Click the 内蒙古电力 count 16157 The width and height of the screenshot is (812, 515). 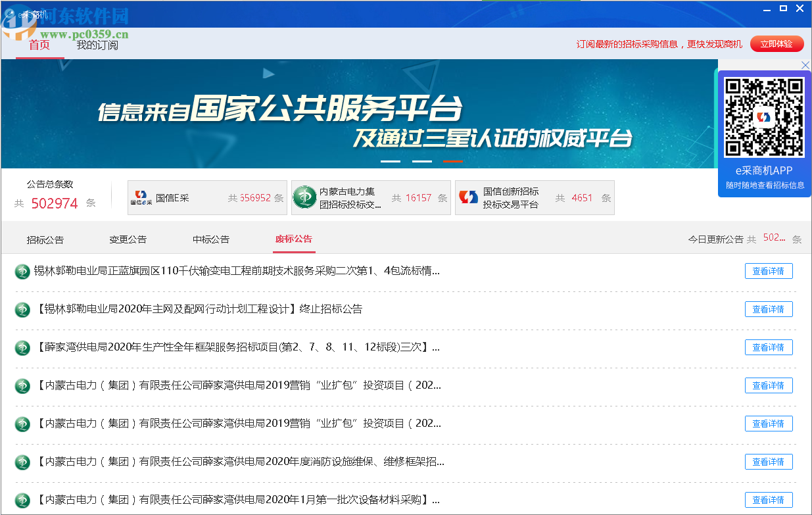pos(419,197)
